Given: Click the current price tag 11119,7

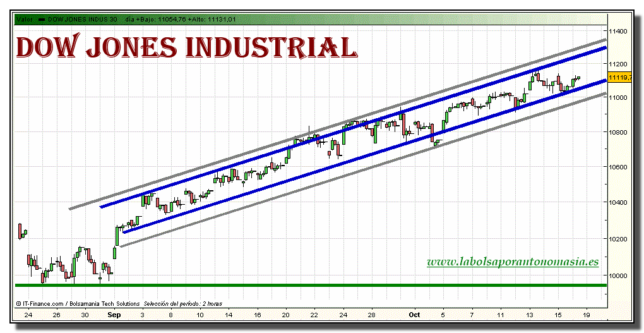Looking at the screenshot, I should click(x=620, y=77).
